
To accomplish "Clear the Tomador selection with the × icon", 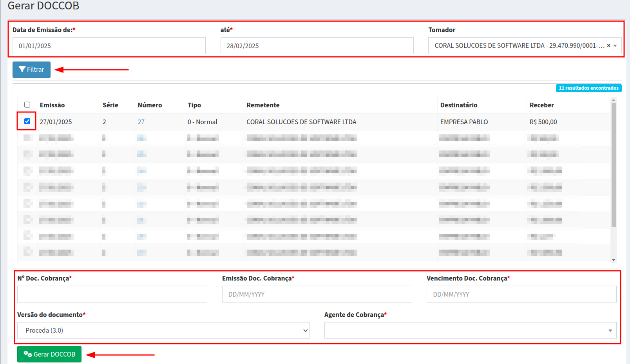I will coord(608,45).
